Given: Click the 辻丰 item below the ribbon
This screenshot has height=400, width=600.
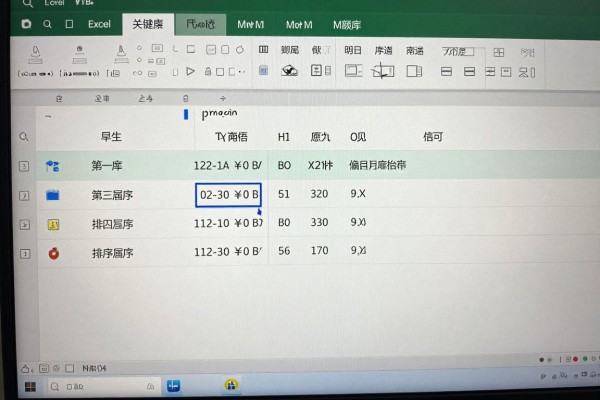Looking at the screenshot, I should pos(102,99).
